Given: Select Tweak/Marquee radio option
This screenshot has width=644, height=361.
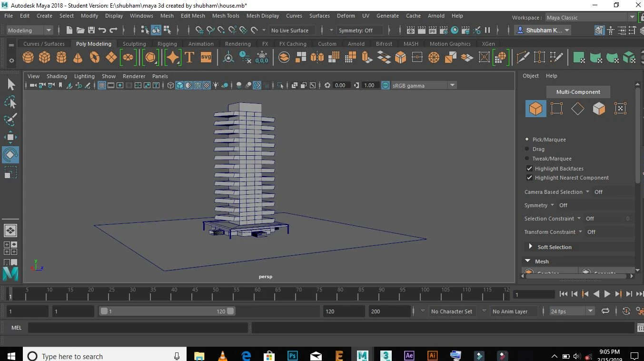Looking at the screenshot, I should tap(527, 159).
